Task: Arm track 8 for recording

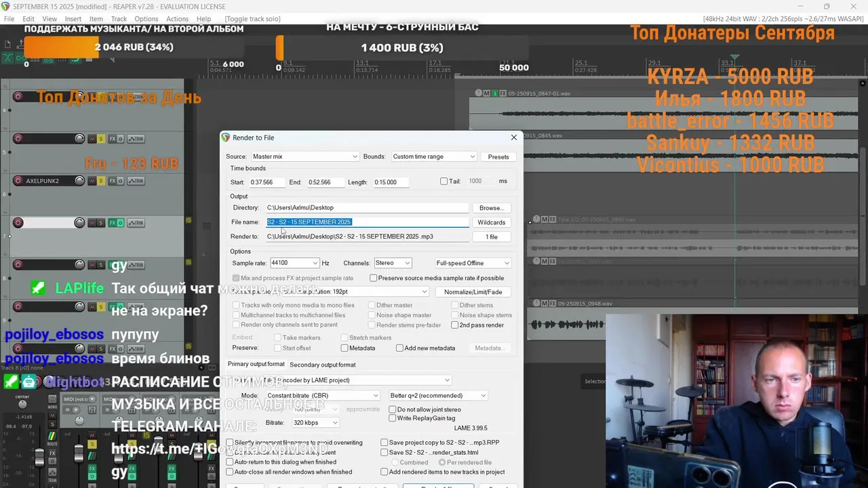Action: (x=18, y=265)
